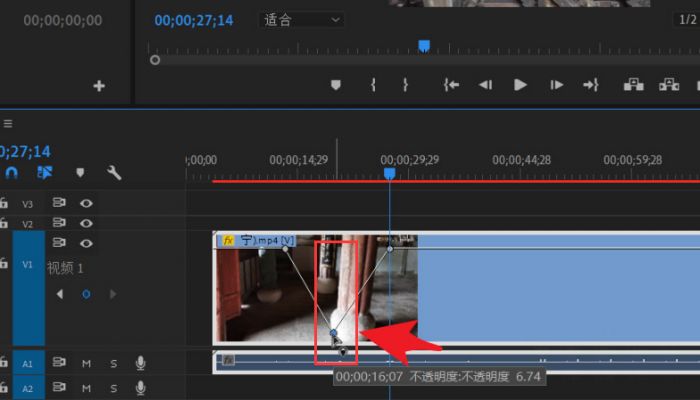Image resolution: width=700 pixels, height=400 pixels.
Task: Step back one frame
Action: [x=485, y=86]
